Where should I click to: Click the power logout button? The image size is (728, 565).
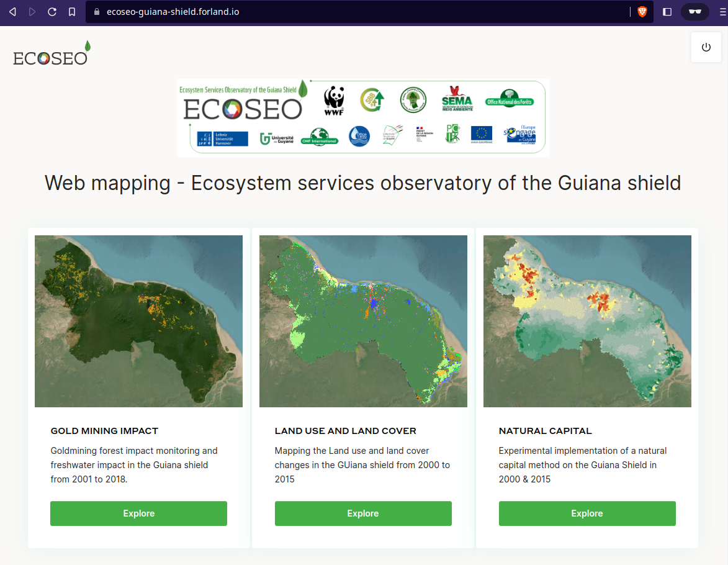[x=706, y=47]
